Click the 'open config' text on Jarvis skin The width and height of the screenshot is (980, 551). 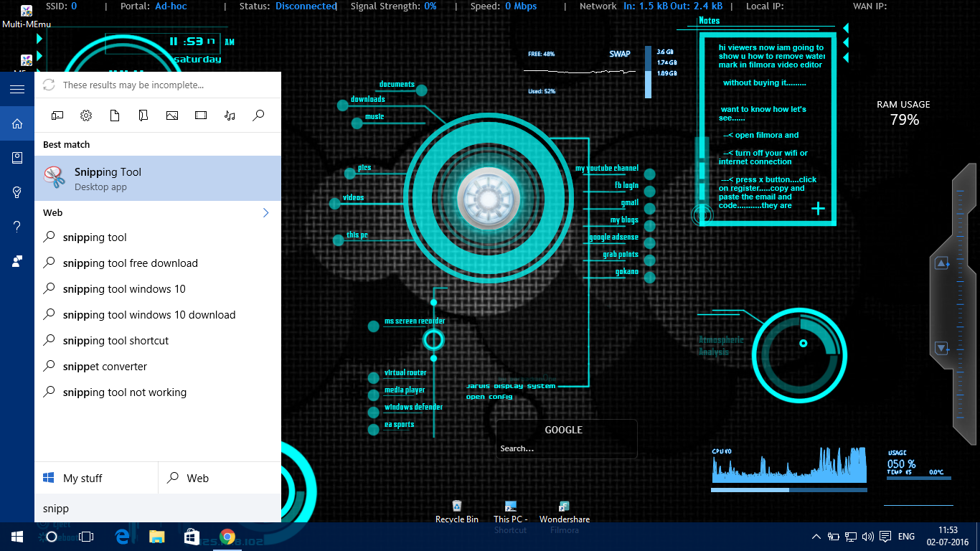pos(489,397)
